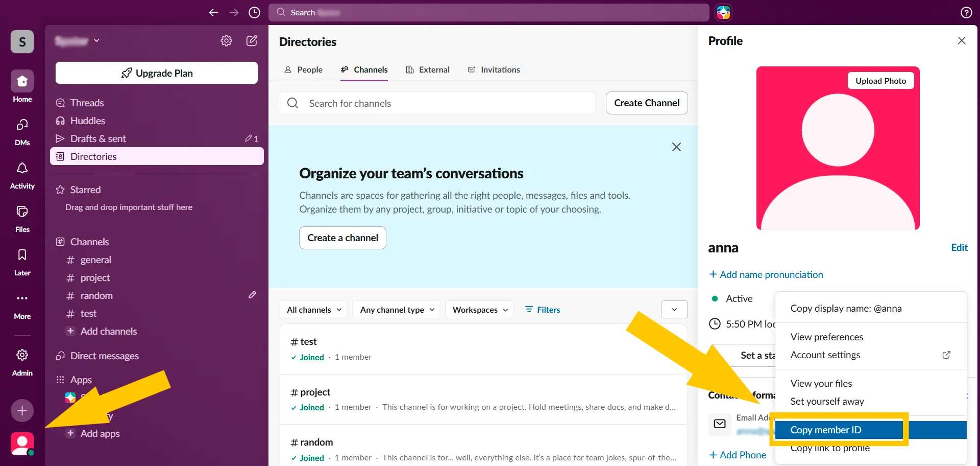The height and width of the screenshot is (466, 980).
Task: Click the top Search bar
Action: pyautogui.click(x=489, y=12)
